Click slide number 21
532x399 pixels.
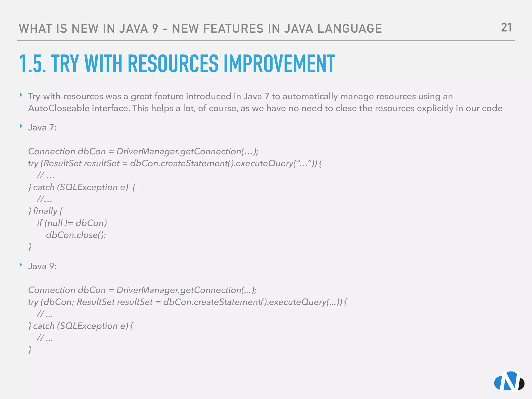coord(506,28)
